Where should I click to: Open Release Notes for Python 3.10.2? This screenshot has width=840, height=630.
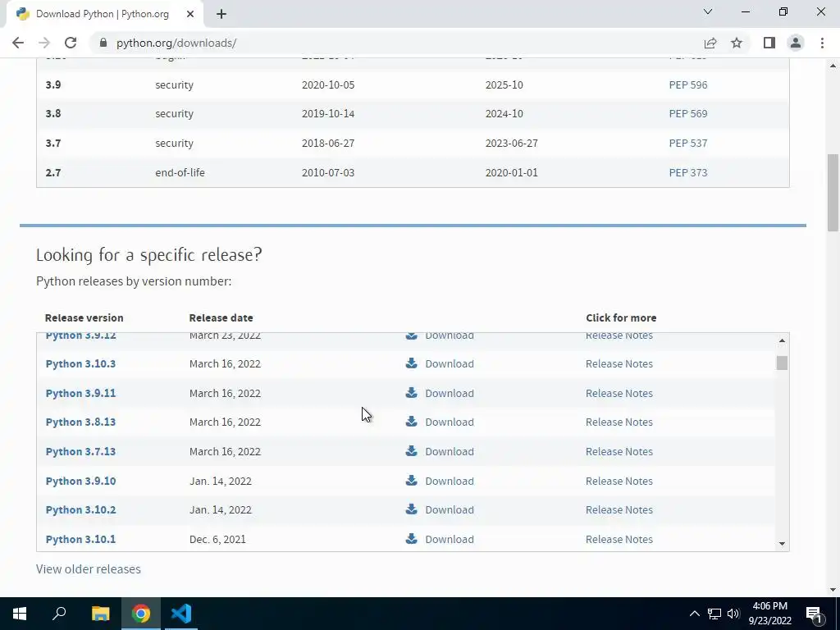tap(619, 510)
